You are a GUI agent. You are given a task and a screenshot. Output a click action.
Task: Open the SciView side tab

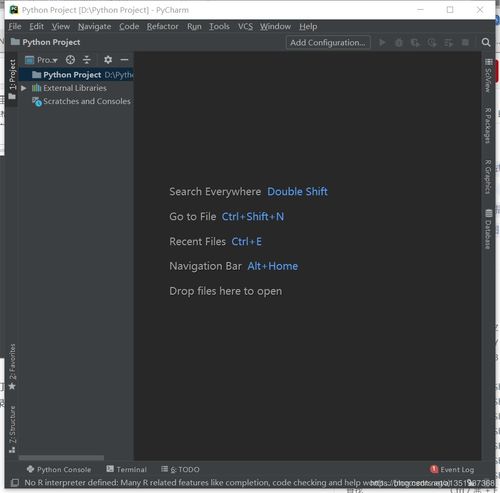tap(488, 76)
